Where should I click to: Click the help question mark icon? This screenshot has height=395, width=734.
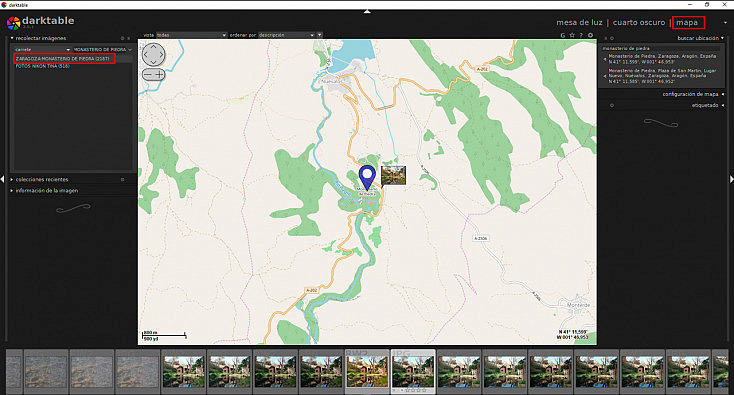click(581, 35)
